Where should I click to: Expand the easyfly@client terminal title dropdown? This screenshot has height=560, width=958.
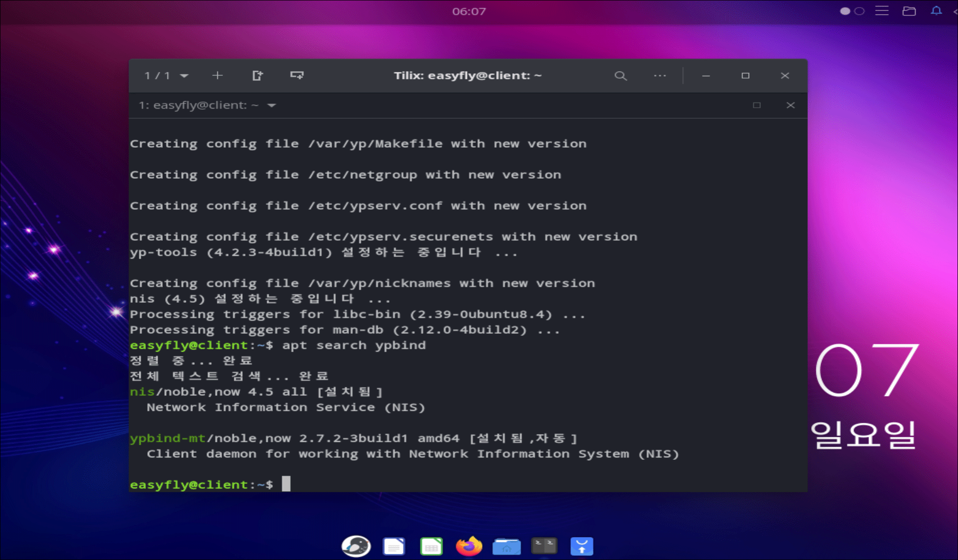[x=271, y=105]
